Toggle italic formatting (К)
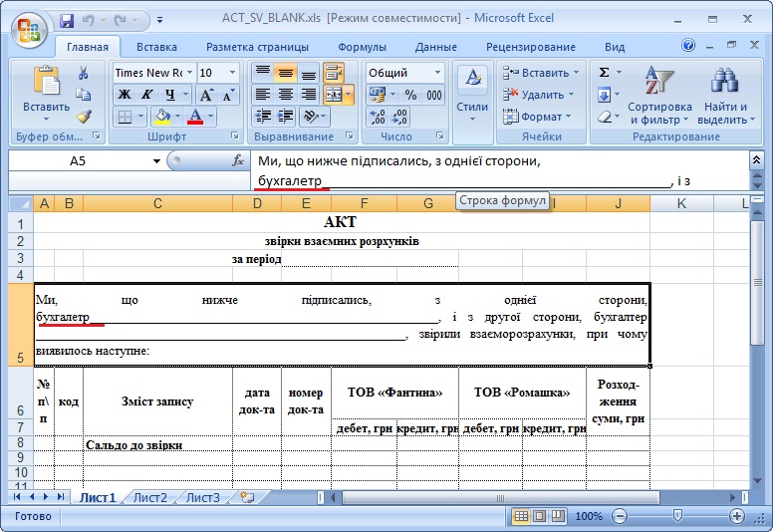 pyautogui.click(x=146, y=95)
